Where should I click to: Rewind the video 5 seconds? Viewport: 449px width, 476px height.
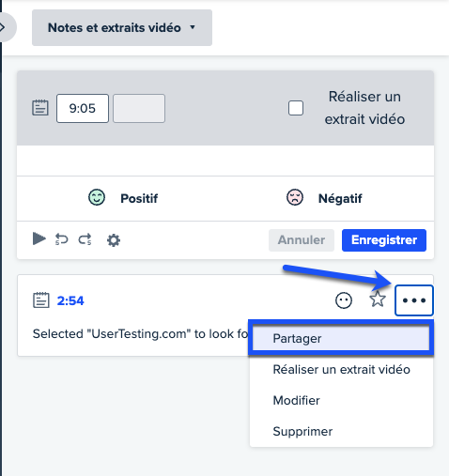tap(61, 239)
